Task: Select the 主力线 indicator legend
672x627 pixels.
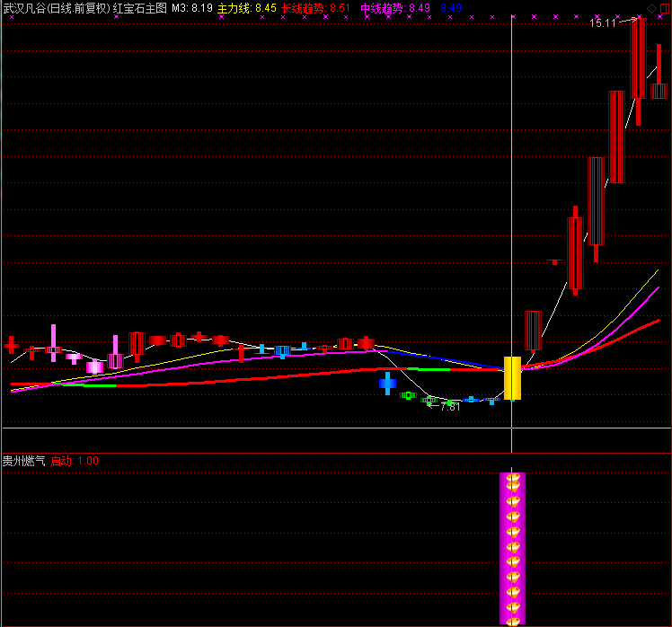Action: tap(234, 8)
